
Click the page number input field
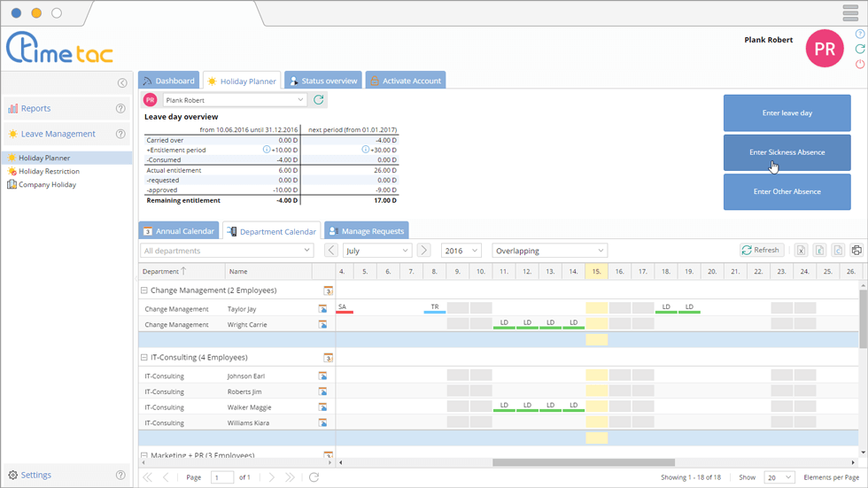coord(221,477)
